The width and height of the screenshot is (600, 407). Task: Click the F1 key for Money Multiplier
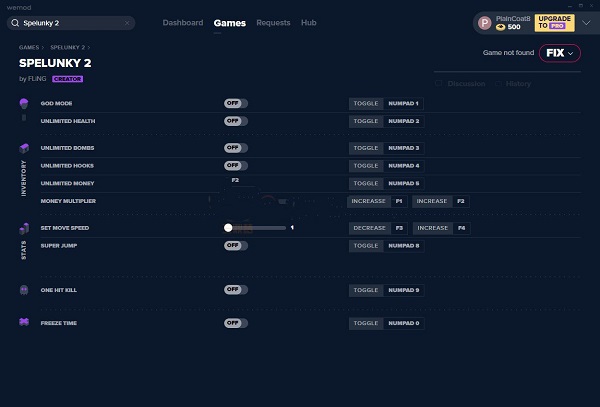pyautogui.click(x=399, y=201)
